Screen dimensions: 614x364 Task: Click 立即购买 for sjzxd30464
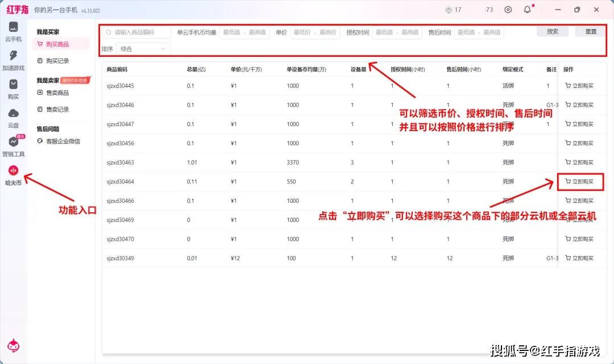click(x=579, y=181)
